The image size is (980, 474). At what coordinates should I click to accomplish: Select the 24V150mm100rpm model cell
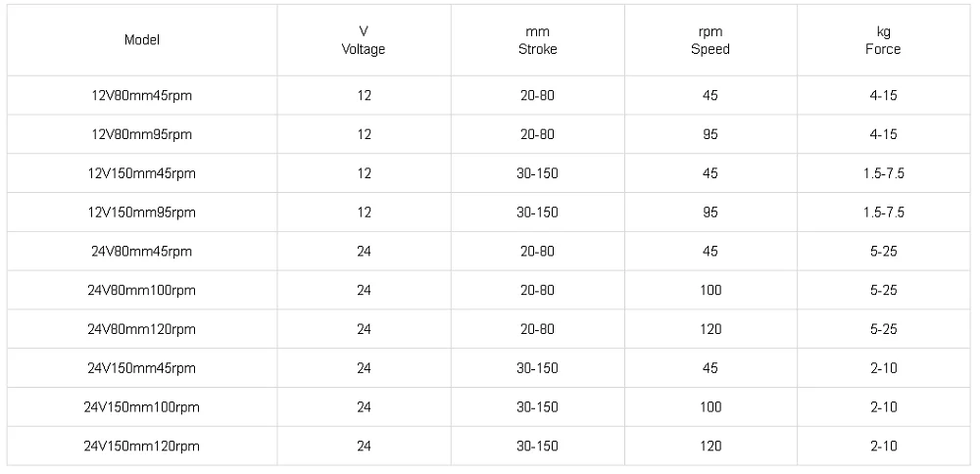pos(142,407)
